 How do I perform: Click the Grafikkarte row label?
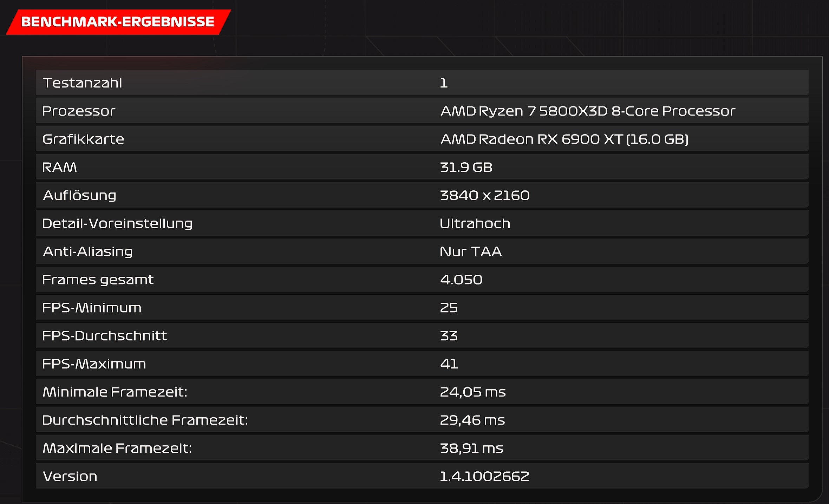(x=83, y=139)
